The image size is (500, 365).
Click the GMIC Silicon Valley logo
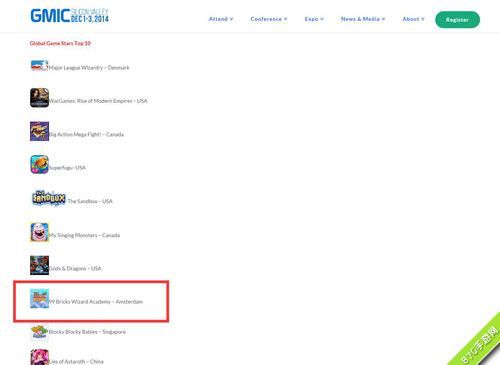(70, 16)
